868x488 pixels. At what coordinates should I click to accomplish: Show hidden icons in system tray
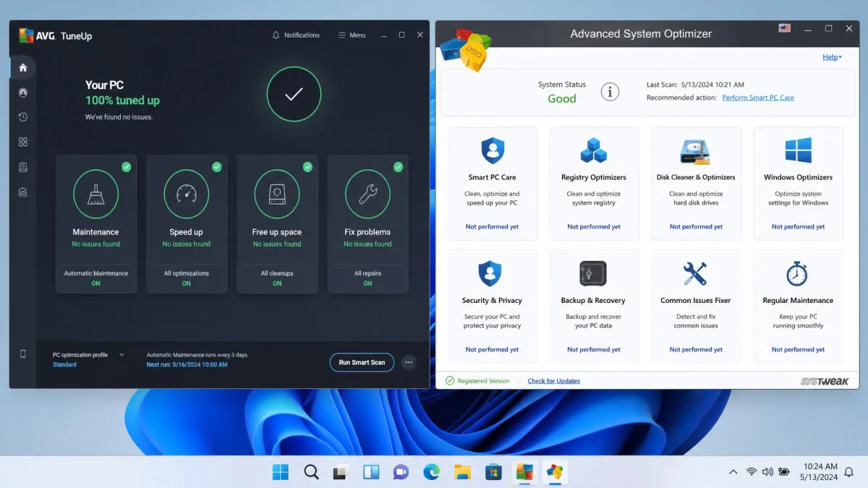733,472
